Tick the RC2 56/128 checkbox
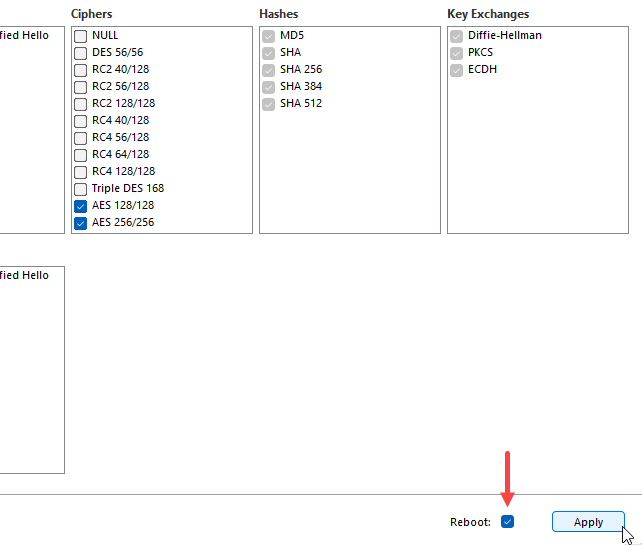This screenshot has width=642, height=545. 81,86
